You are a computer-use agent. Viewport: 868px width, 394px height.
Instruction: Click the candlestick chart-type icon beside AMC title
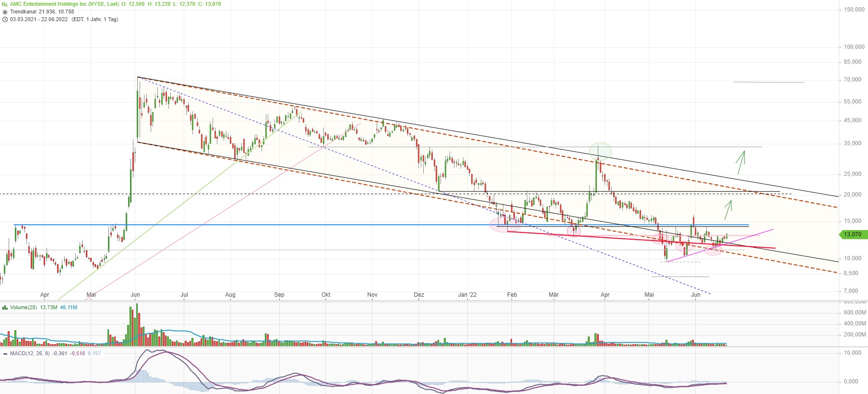[5, 4]
